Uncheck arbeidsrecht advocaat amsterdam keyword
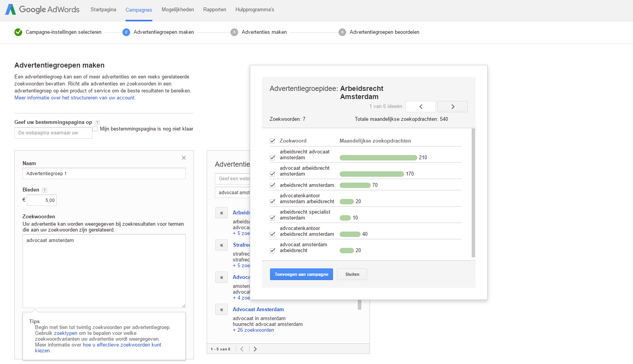Image resolution: width=633 pixels, height=364 pixels. click(x=272, y=158)
